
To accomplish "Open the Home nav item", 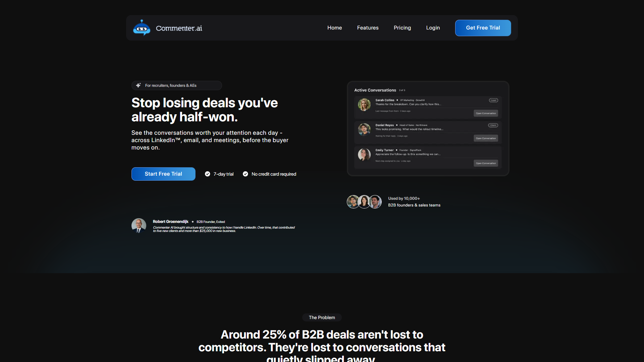I will pos(334,28).
